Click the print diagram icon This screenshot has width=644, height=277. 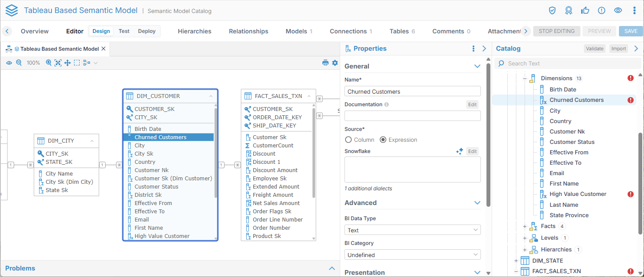coord(325,63)
